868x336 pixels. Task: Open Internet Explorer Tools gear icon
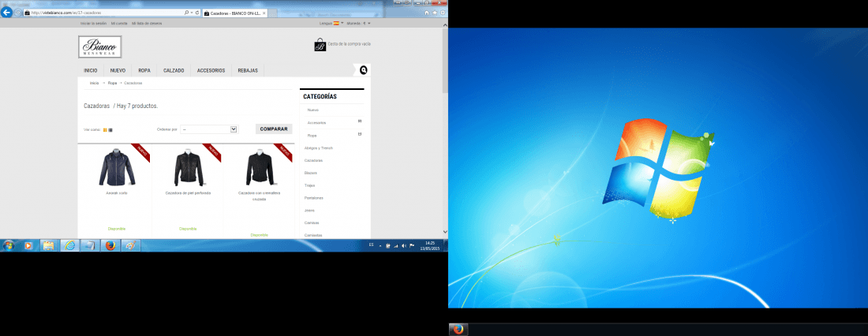pyautogui.click(x=443, y=12)
